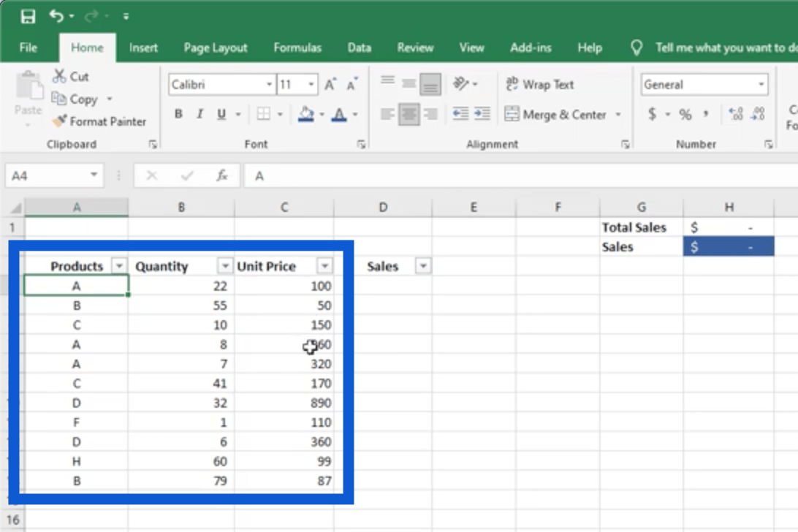Click the Decrease Decimal icon

coord(758,114)
